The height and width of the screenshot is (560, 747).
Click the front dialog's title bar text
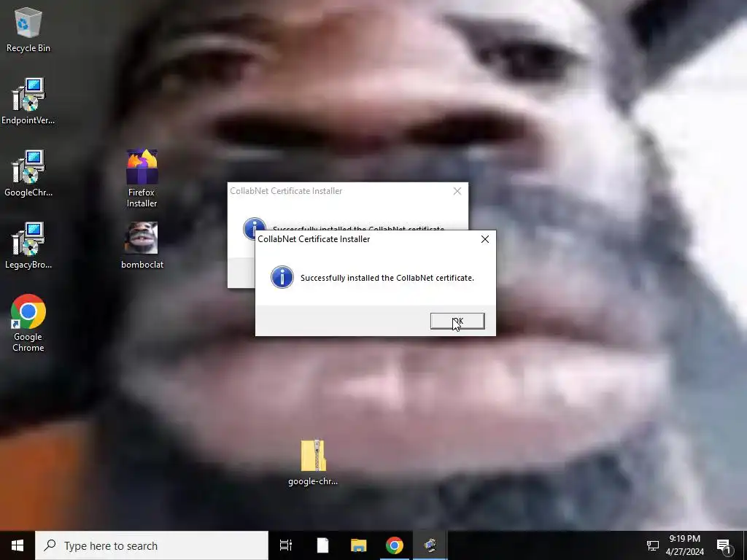pos(314,239)
